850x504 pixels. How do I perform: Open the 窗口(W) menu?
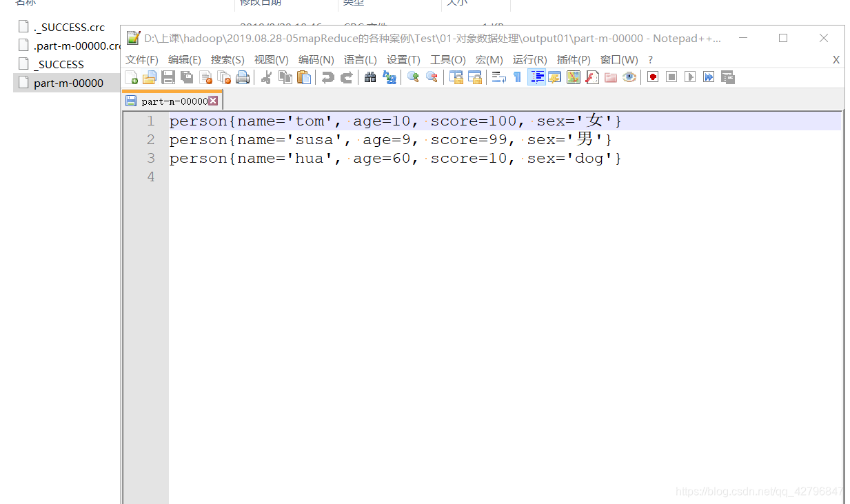(619, 60)
